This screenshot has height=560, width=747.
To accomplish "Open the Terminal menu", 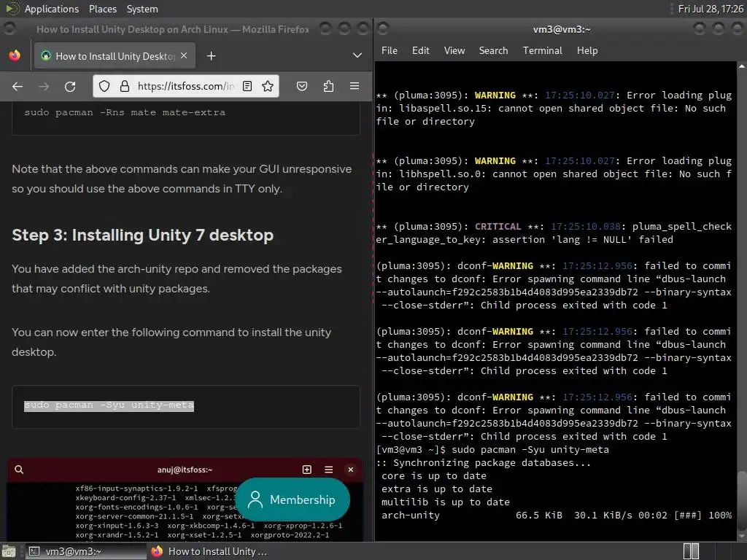I will (x=543, y=50).
